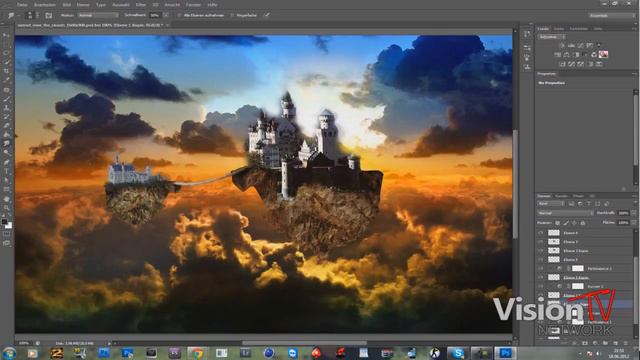Screen dimensions: 640x360
Task: Open Chrome from the taskbar
Action: [198, 353]
